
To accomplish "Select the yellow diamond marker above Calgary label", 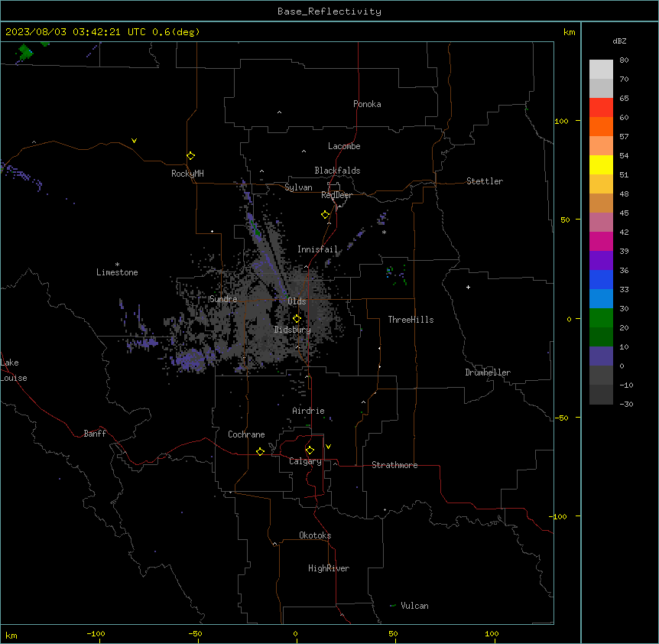I will [x=310, y=450].
